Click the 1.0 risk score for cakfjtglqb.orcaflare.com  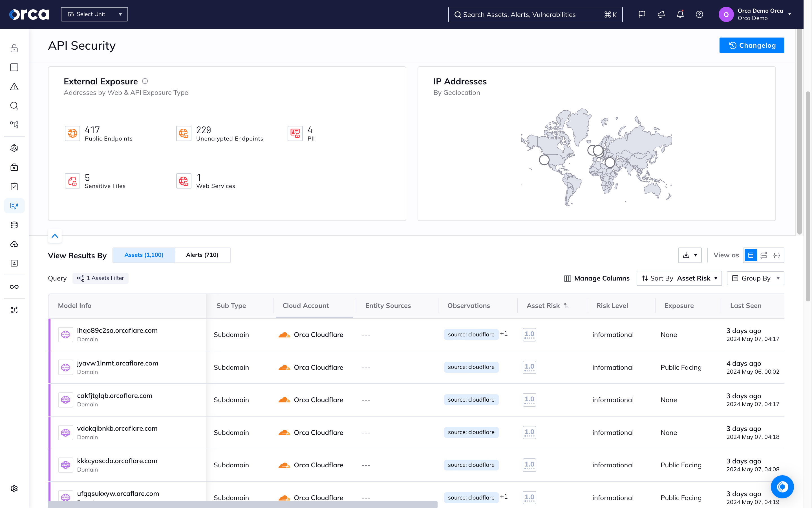tap(529, 400)
